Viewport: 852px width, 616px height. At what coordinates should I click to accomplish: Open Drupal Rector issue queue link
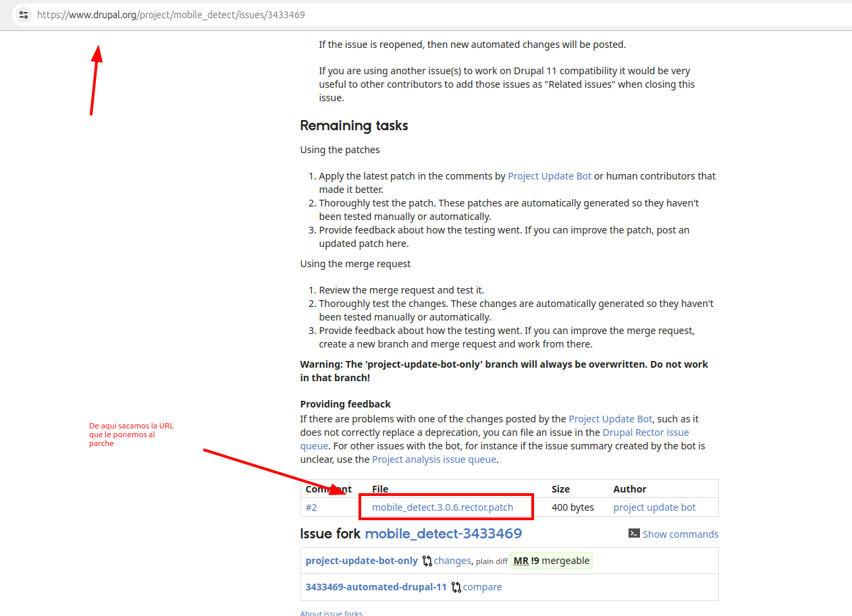click(x=646, y=432)
